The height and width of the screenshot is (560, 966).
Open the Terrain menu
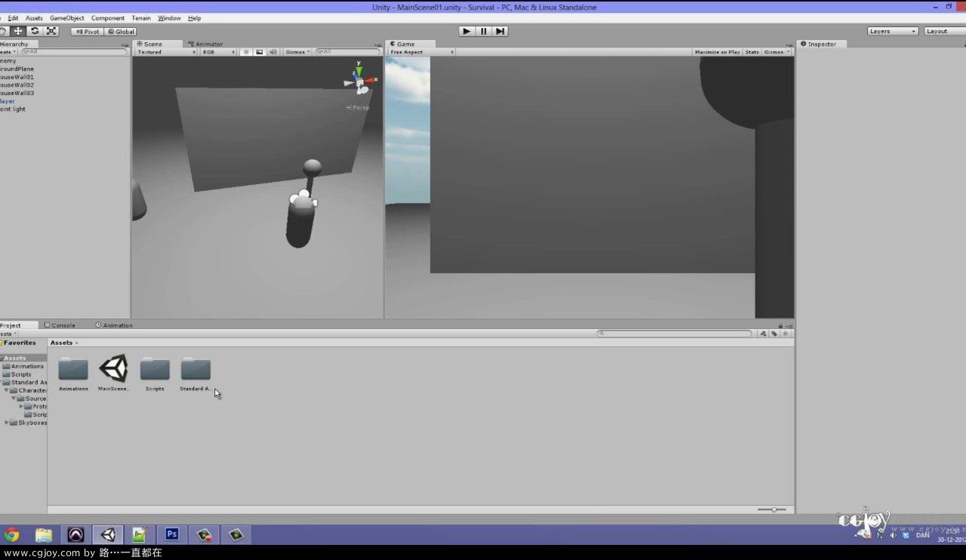(141, 18)
